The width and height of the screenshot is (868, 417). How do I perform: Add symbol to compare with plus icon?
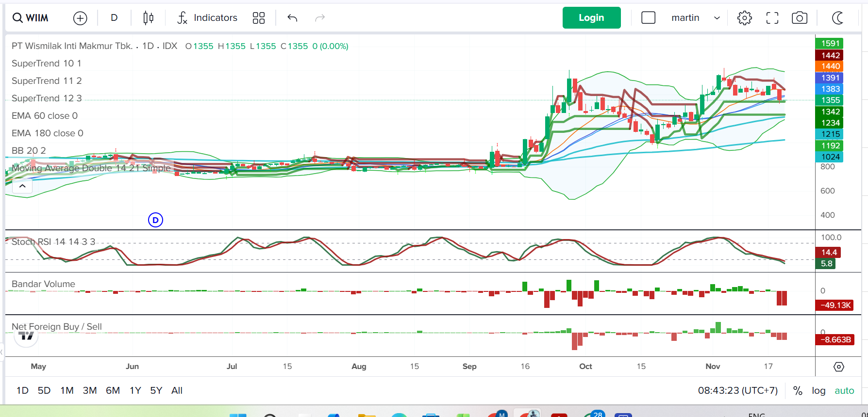(x=80, y=18)
